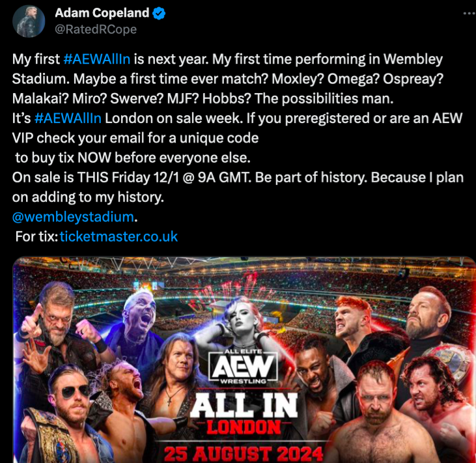Click the "ALL IN" title on the poster
This screenshot has width=476, height=463.
pyautogui.click(x=244, y=405)
